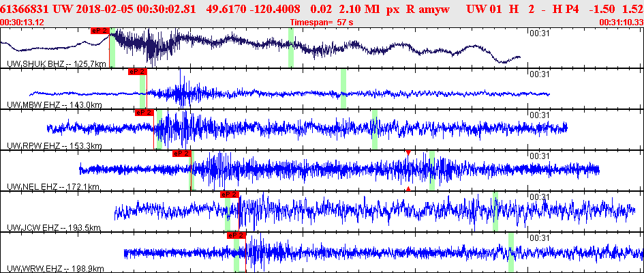Click the start time 00:30:13.12
Image resolution: width=644 pixels, height=273 pixels.
(22, 23)
